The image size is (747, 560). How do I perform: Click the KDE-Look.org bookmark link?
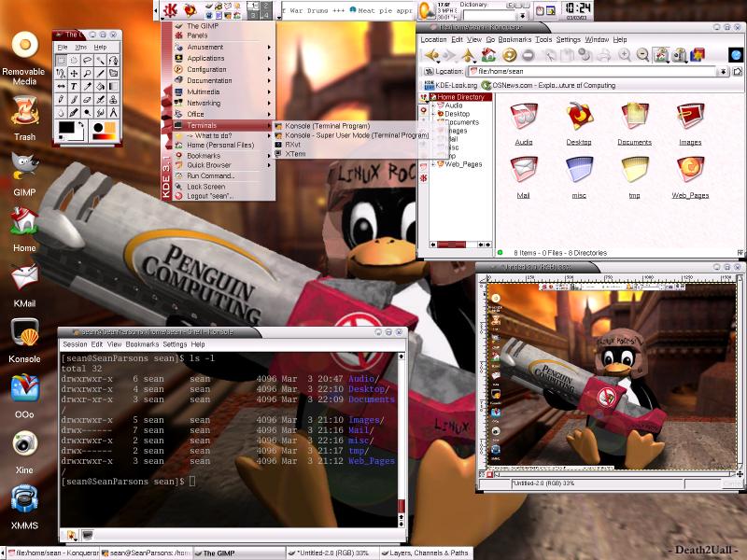pyautogui.click(x=451, y=85)
